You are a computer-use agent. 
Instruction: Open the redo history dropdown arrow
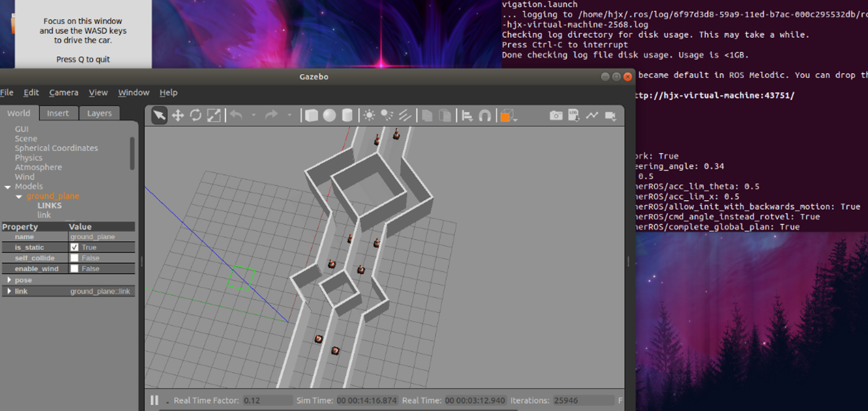[x=289, y=115]
